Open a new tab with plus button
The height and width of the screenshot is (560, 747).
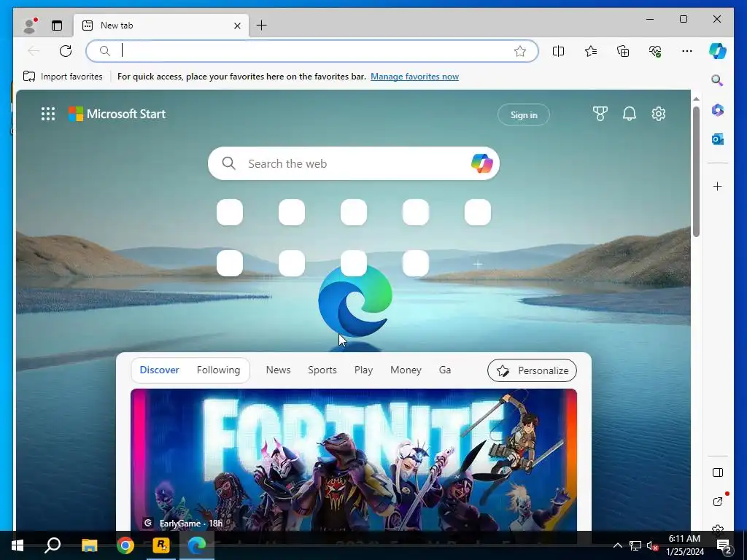pos(262,26)
